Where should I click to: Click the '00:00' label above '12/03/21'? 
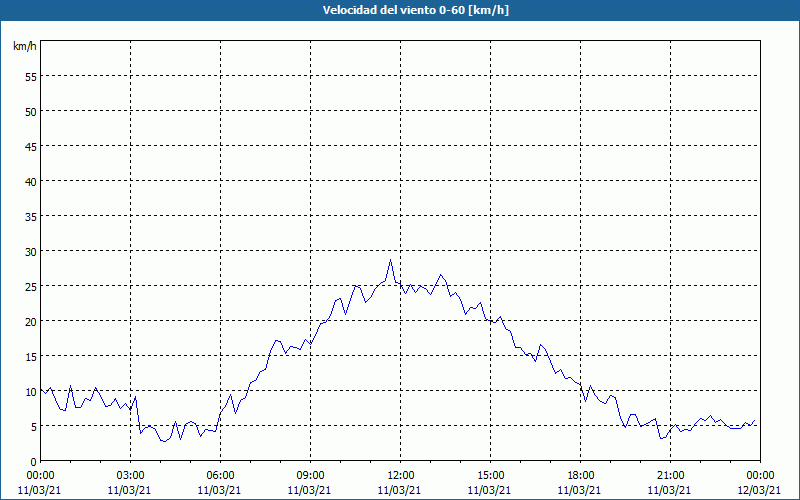(x=760, y=476)
